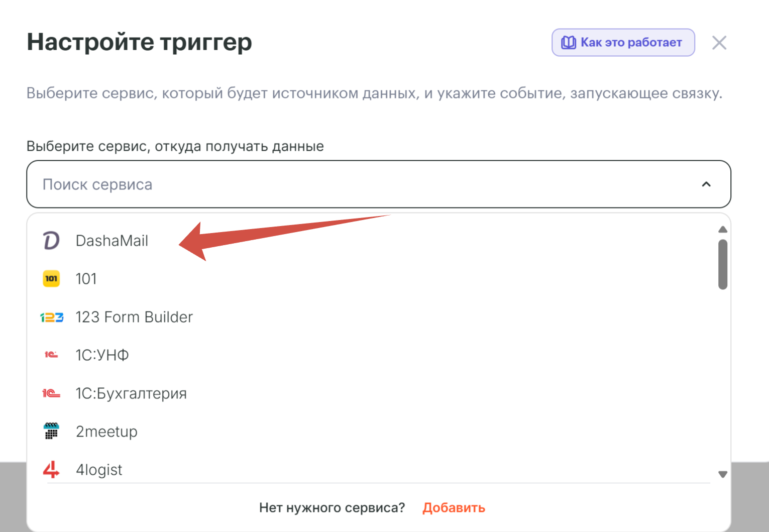Click the 'Добавить' link
Screen dimensions: 769x532
454,508
